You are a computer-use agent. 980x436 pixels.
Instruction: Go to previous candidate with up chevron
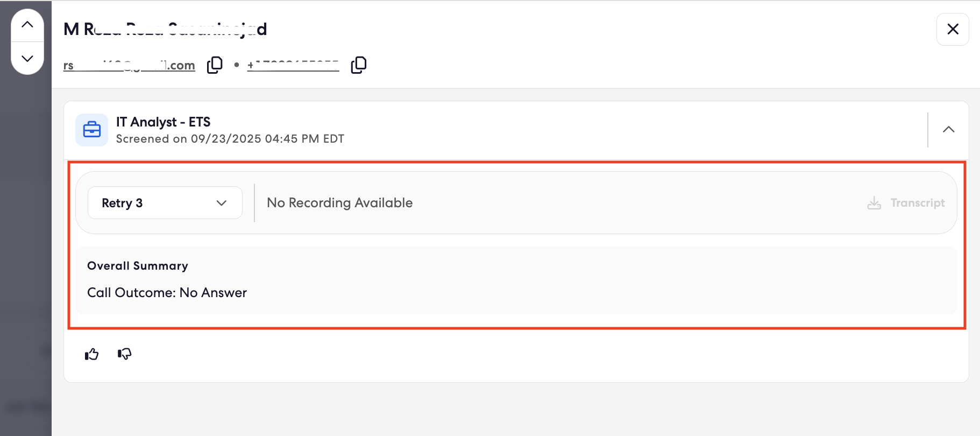(27, 25)
